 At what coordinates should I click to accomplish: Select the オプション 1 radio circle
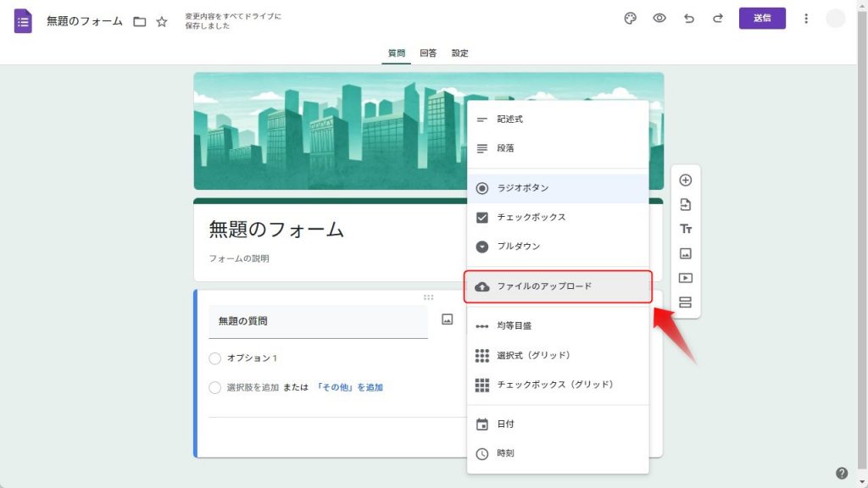214,358
